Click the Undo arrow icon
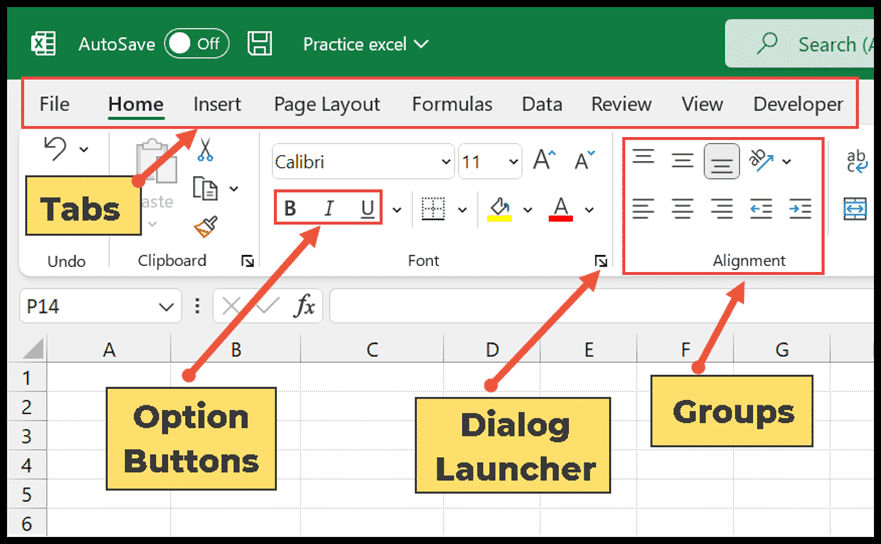 pos(56,149)
